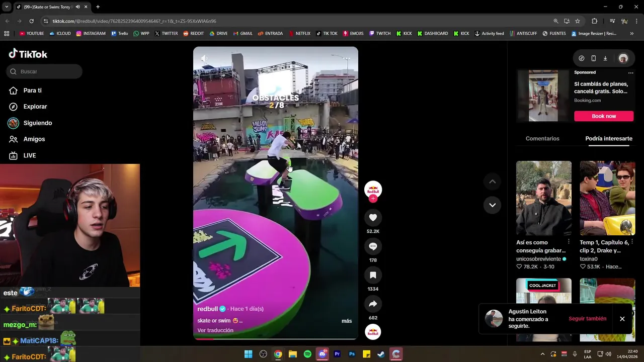Click the TikTok logo
644x362 pixels.
tap(28, 54)
